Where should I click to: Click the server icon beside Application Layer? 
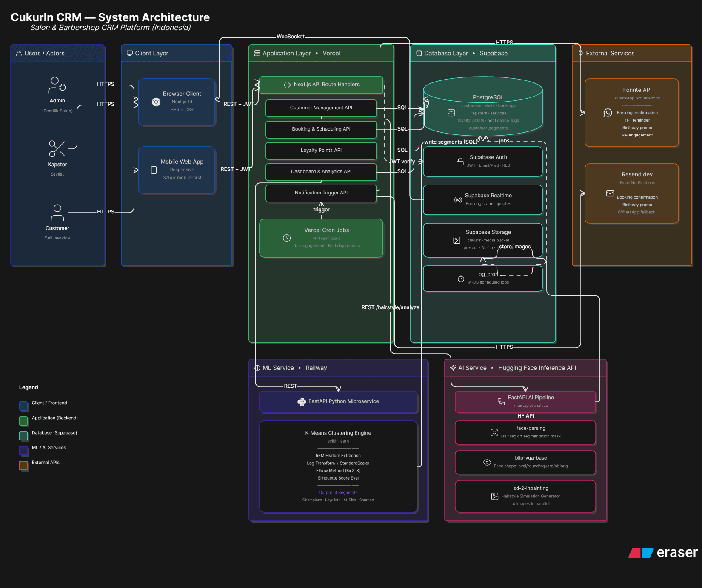257,53
